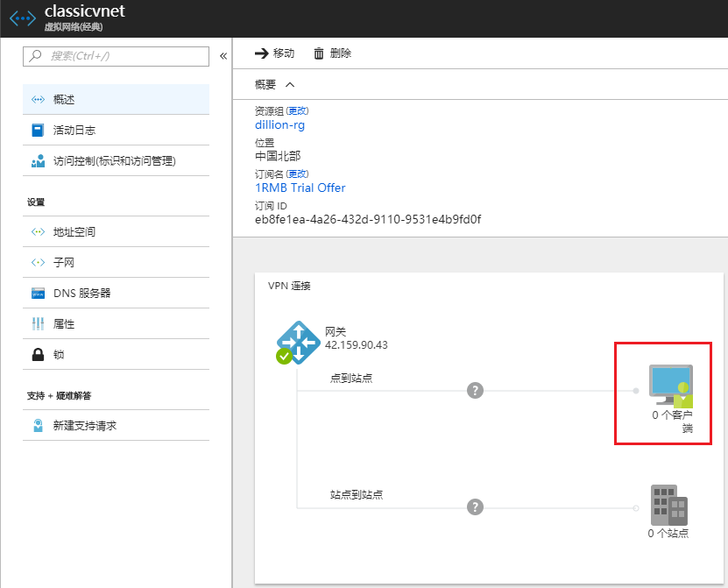Open the 1RMB Trial Offer subscription link
The width and height of the screenshot is (728, 588).
(x=300, y=188)
